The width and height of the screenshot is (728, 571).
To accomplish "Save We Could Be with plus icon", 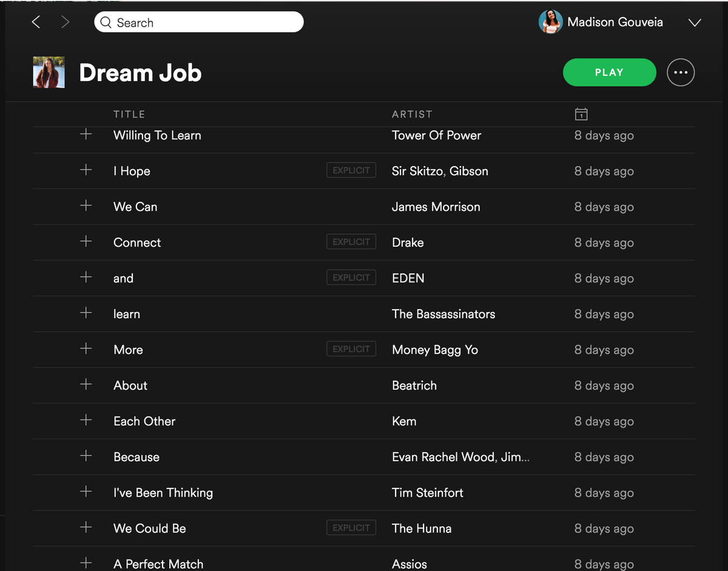I will tap(86, 527).
